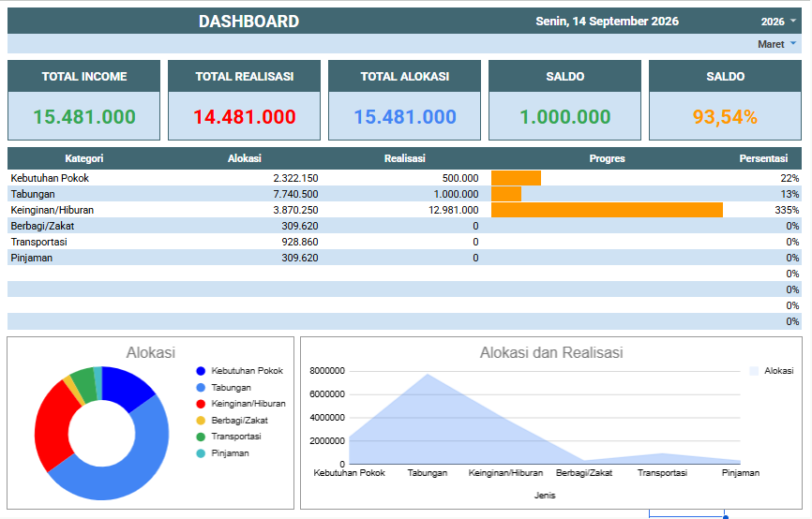
Task: Click the Tabungan legend color dot
Action: 201,388
